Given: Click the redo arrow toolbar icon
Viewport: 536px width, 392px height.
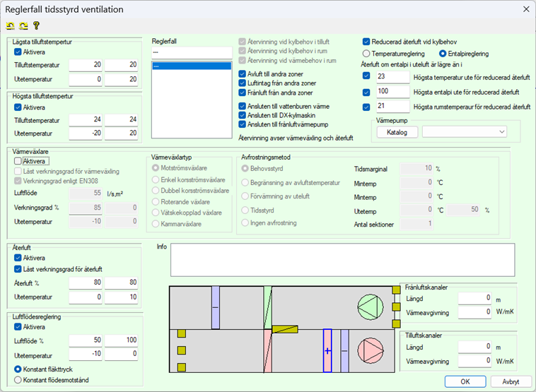Looking at the screenshot, I should click(23, 26).
